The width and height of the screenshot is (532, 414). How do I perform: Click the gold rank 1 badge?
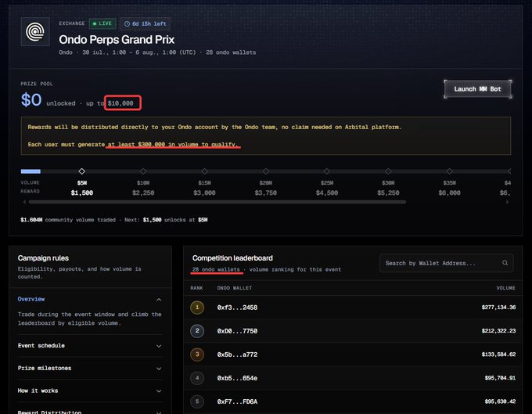[x=197, y=308]
